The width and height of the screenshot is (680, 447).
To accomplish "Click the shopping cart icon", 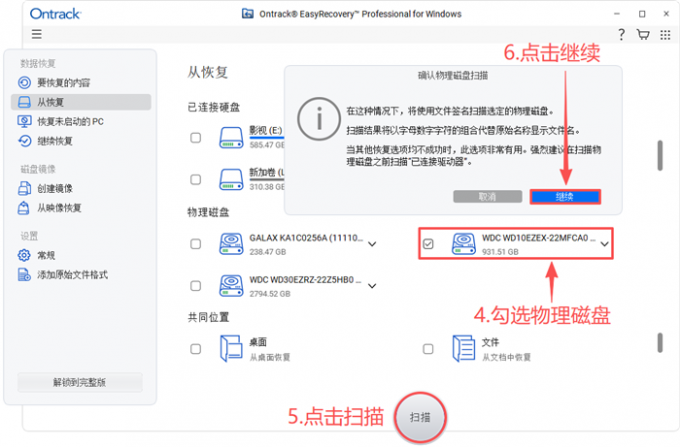I will coord(643,34).
